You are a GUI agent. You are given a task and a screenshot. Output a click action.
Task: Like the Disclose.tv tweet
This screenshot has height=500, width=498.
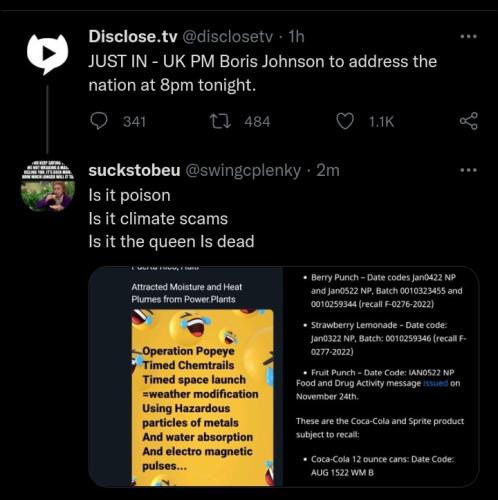[345, 121]
